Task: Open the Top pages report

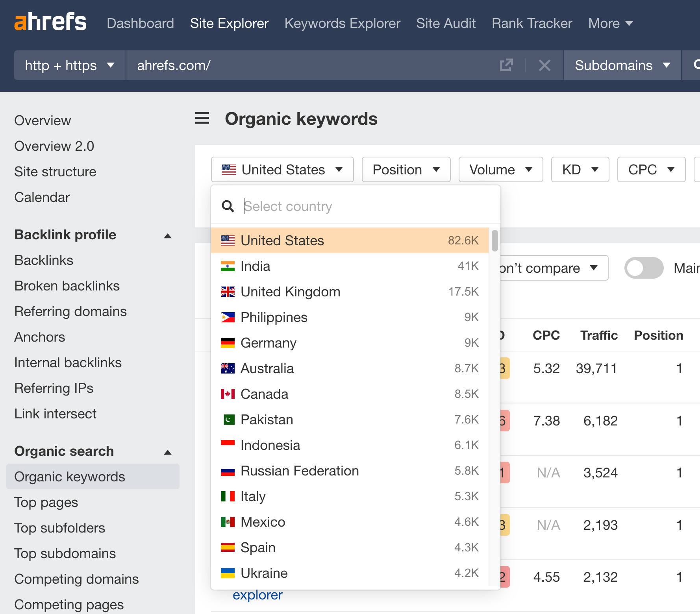Action: coord(46,502)
